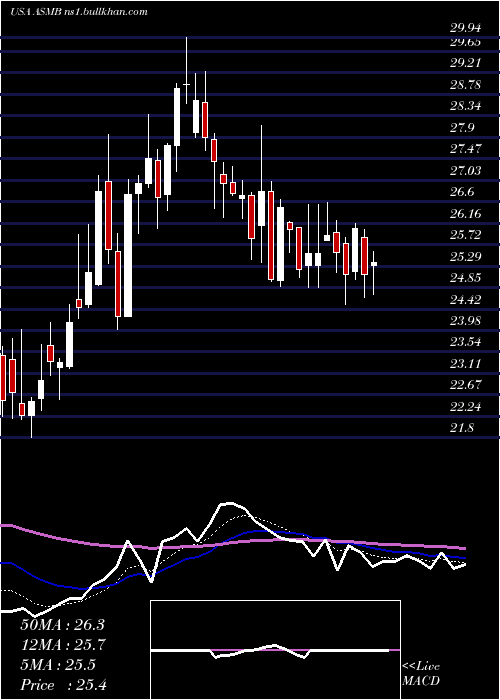Image resolution: width=500 pixels, height=700 pixels.
Task: Click the 29.21 price axis label
Action: 466,63
